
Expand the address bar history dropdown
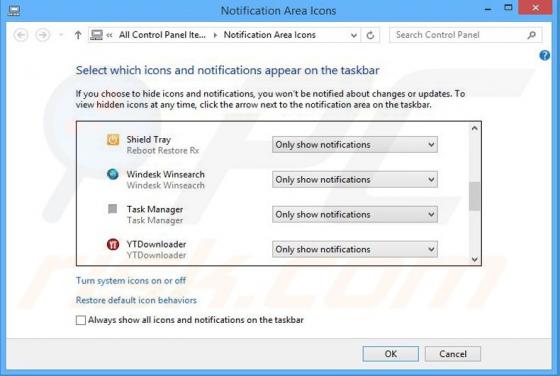coord(354,35)
